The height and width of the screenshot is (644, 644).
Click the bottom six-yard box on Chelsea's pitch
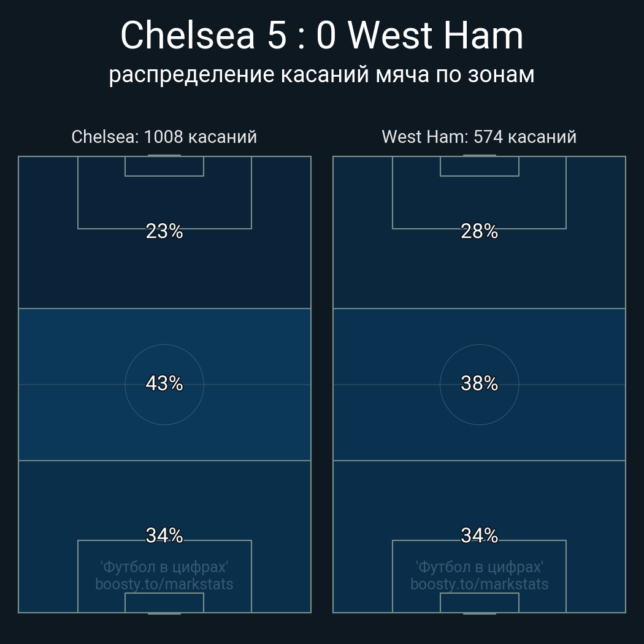pyautogui.click(x=164, y=603)
